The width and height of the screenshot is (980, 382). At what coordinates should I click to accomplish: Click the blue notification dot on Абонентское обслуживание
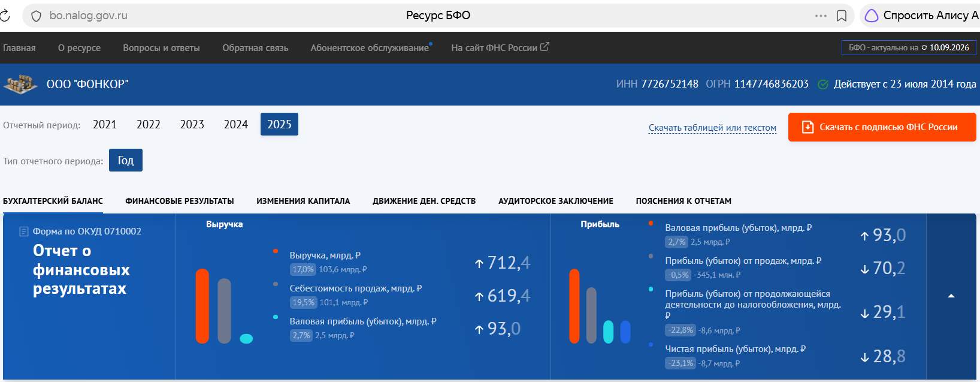coord(431,44)
